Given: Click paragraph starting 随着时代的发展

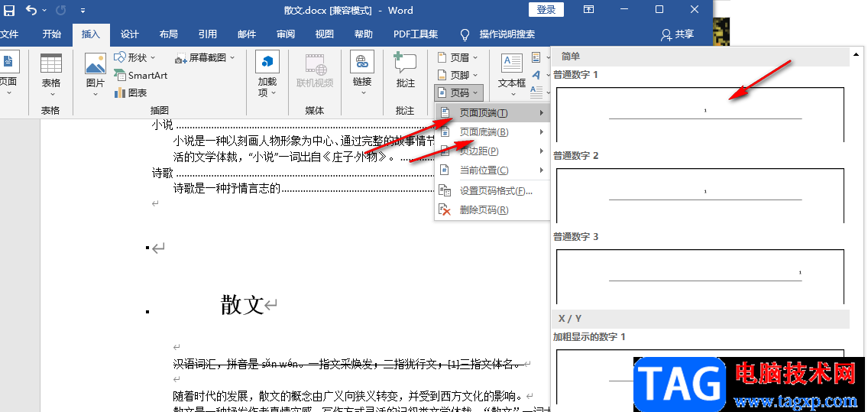Looking at the screenshot, I should coord(348,397).
